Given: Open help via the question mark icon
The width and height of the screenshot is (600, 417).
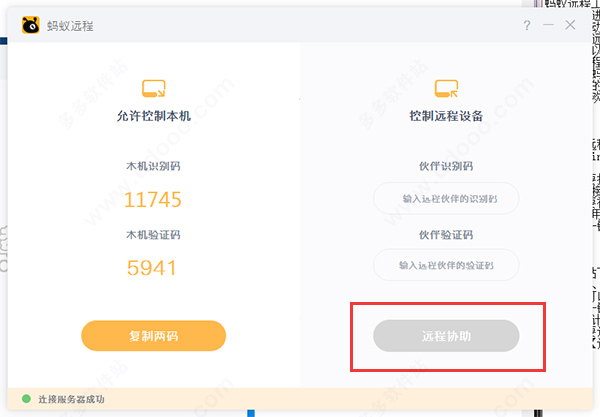Looking at the screenshot, I should pyautogui.click(x=527, y=25).
